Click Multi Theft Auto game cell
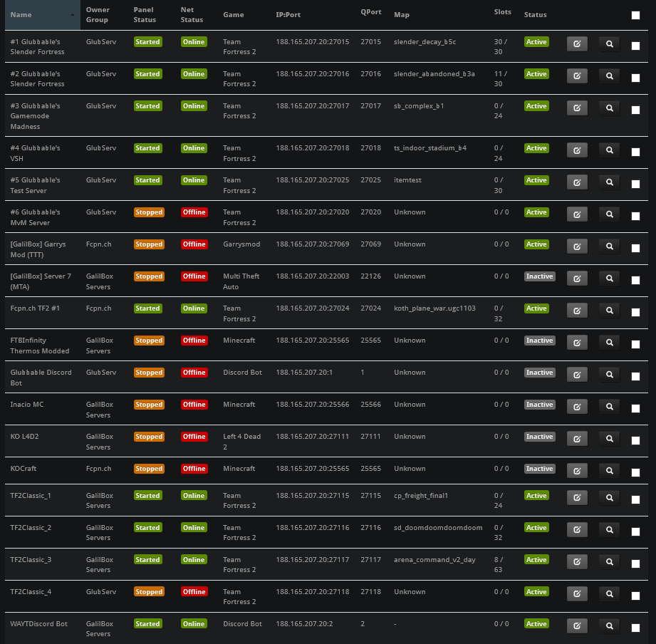656x644 pixels. pyautogui.click(x=241, y=281)
